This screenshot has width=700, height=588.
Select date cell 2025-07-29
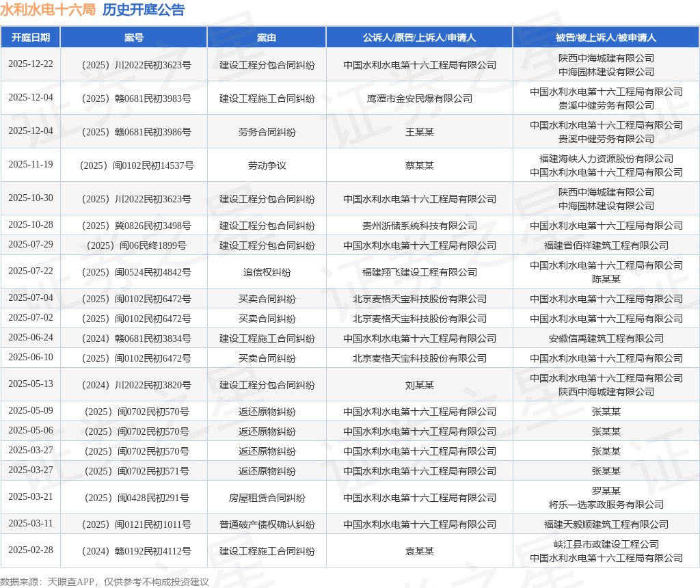point(31,244)
